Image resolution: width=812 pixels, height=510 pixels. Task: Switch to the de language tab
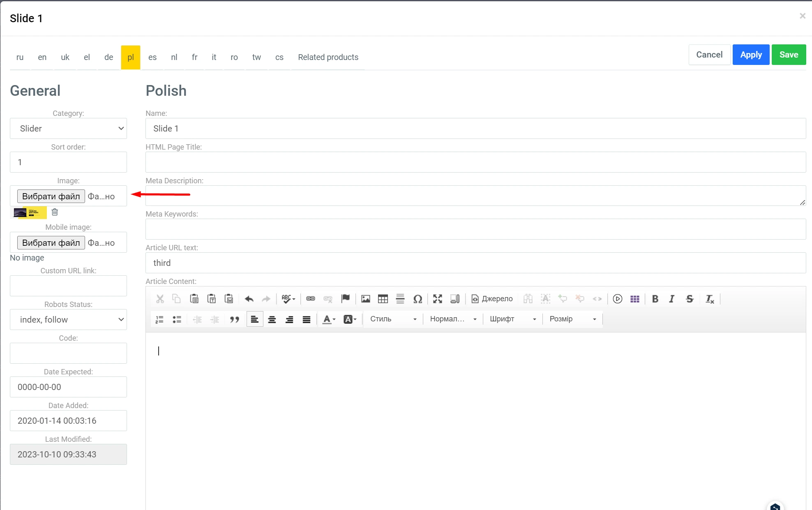pos(108,57)
